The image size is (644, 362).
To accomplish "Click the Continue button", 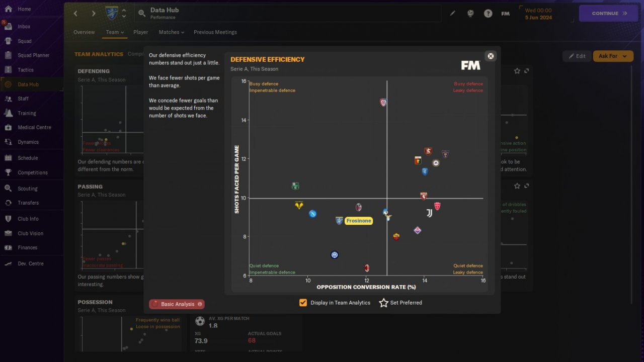I will 609,14.
